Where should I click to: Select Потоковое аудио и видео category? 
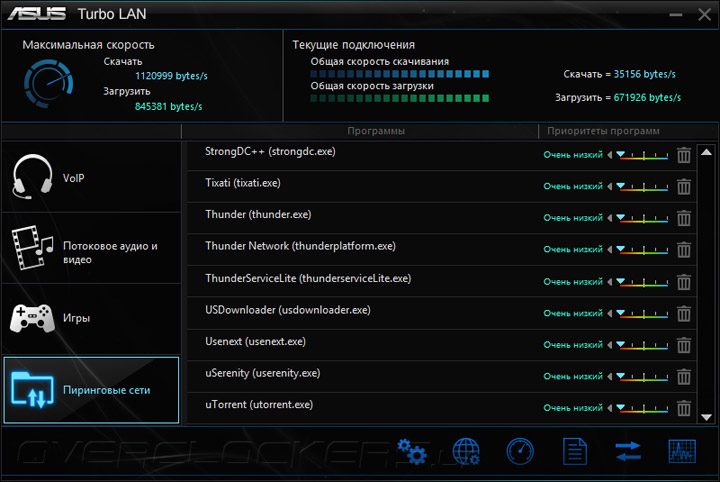(x=91, y=248)
